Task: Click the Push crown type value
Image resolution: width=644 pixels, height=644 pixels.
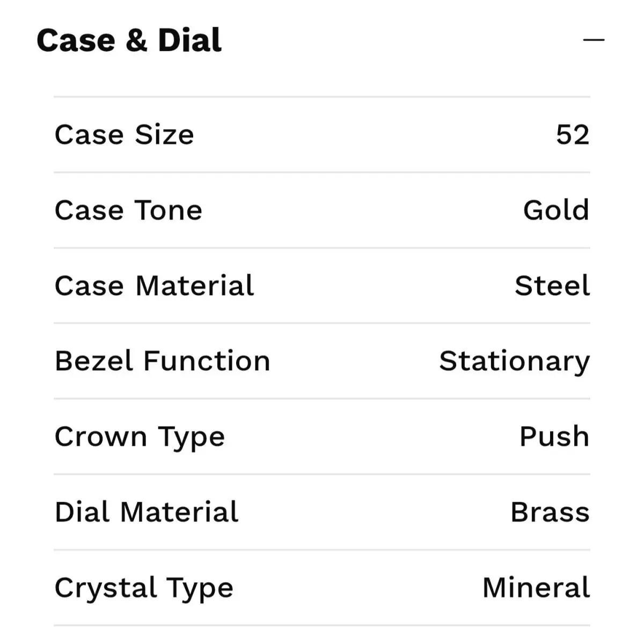Action: pyautogui.click(x=554, y=436)
